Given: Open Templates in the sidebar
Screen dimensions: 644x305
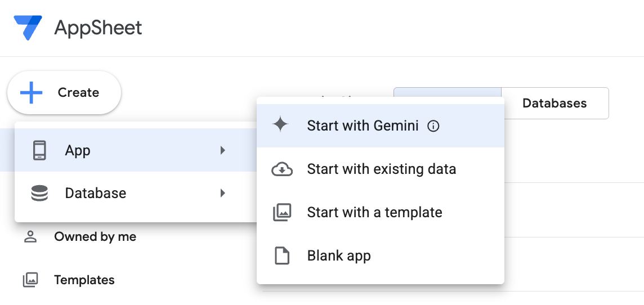Looking at the screenshot, I should click(x=84, y=280).
